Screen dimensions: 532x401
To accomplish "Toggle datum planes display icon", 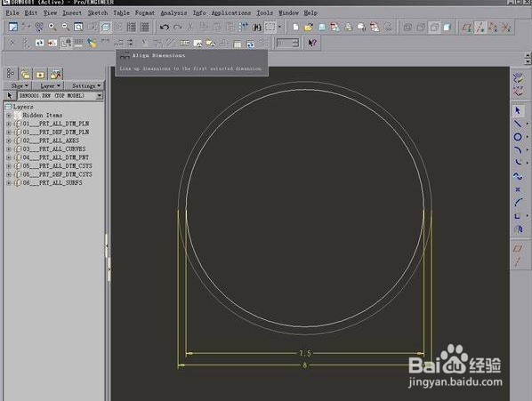I will pyautogui.click(x=467, y=27).
